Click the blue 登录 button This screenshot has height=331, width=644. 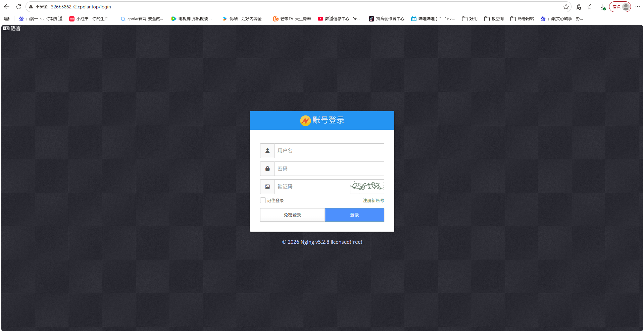pos(354,215)
